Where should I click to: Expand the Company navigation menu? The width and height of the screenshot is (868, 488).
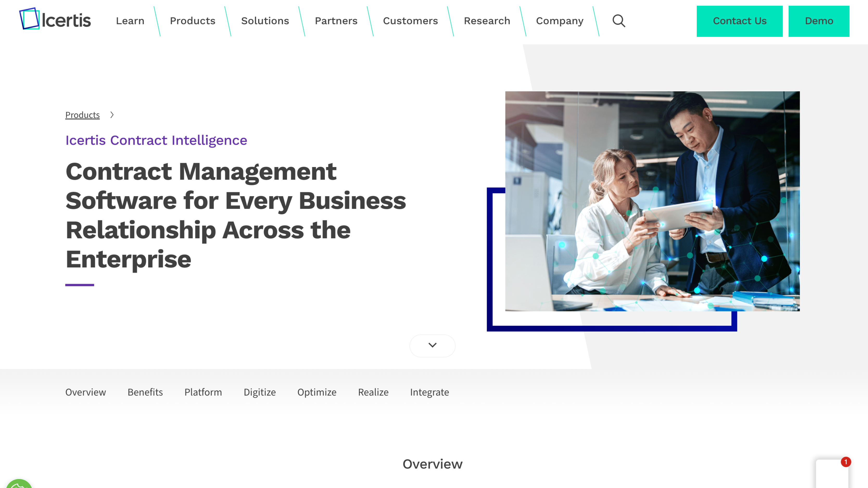tap(559, 21)
